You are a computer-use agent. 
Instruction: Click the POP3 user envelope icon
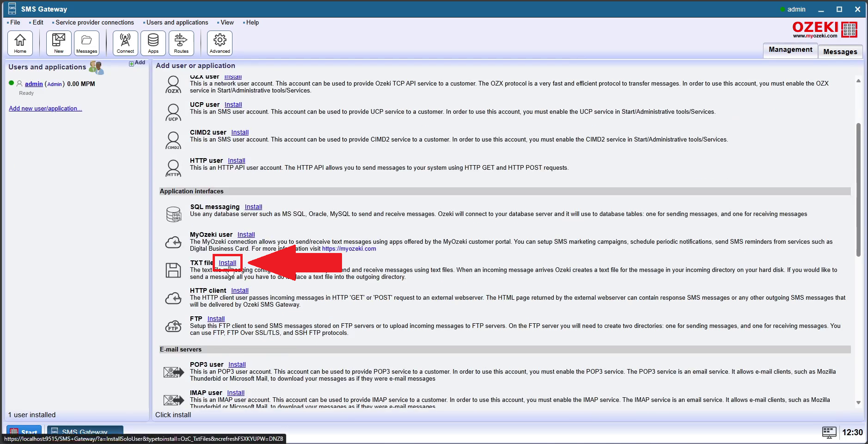tap(174, 372)
